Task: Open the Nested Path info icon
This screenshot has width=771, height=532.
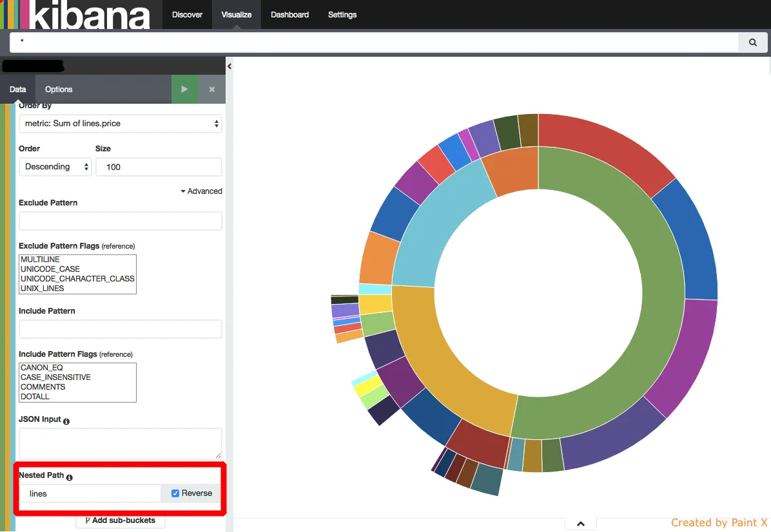Action: [x=70, y=477]
